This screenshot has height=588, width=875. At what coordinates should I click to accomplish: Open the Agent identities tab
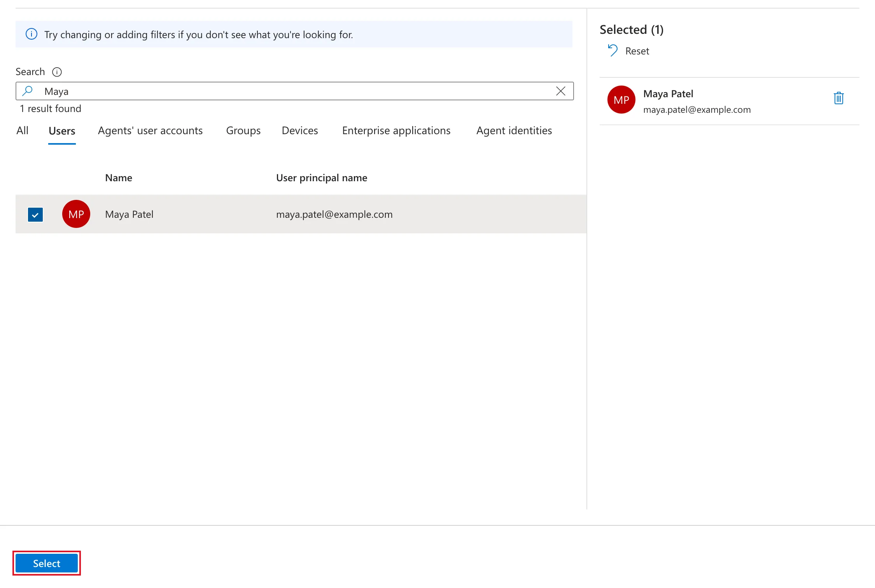514,131
